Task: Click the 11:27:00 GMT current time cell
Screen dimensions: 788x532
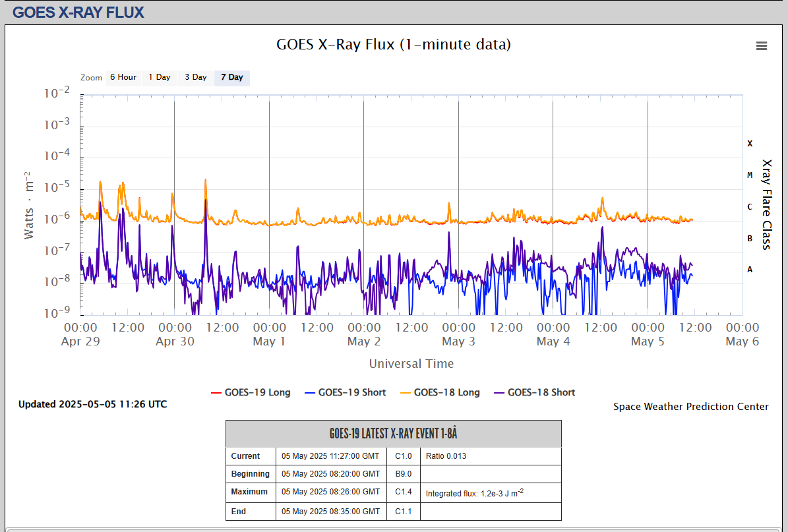Action: 330,456
